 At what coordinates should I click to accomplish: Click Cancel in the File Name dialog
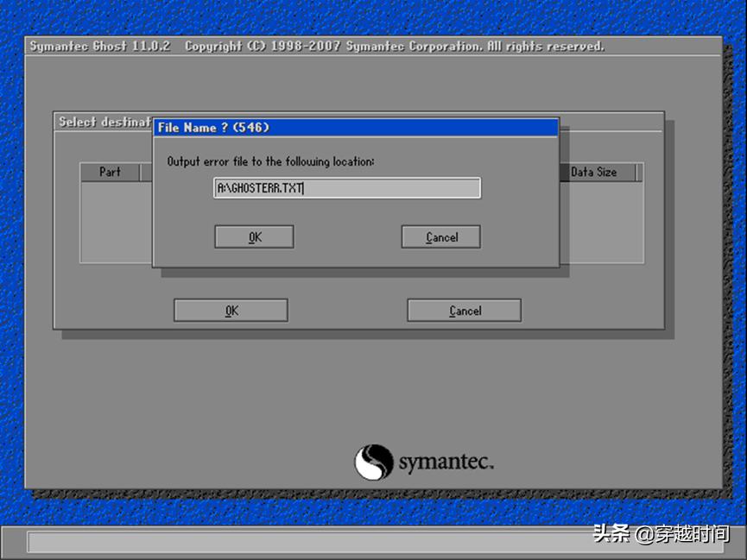pyautogui.click(x=440, y=236)
